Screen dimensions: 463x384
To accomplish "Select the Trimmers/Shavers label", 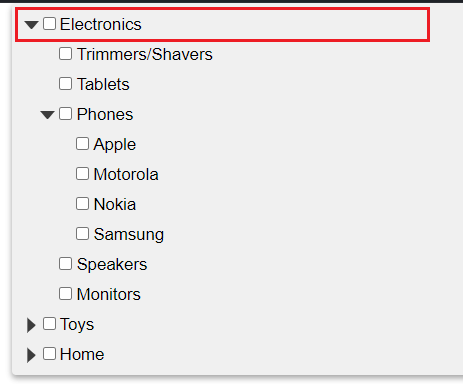I will click(x=145, y=54).
